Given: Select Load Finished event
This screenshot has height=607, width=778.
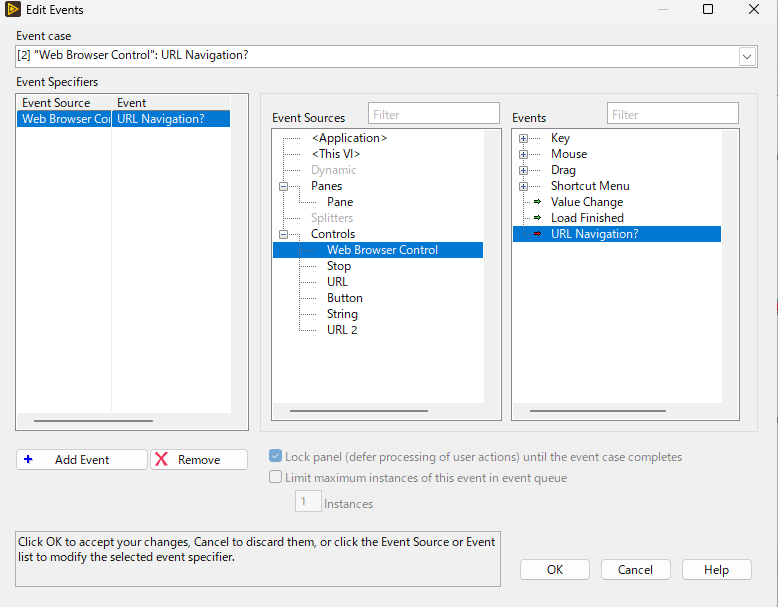Looking at the screenshot, I should click(587, 218).
